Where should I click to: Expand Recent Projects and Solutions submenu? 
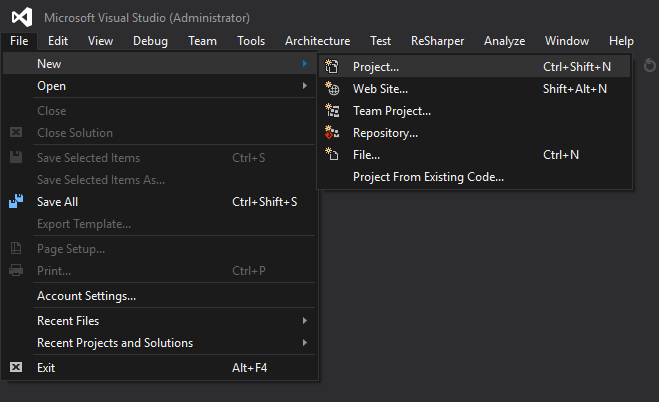[x=304, y=343]
